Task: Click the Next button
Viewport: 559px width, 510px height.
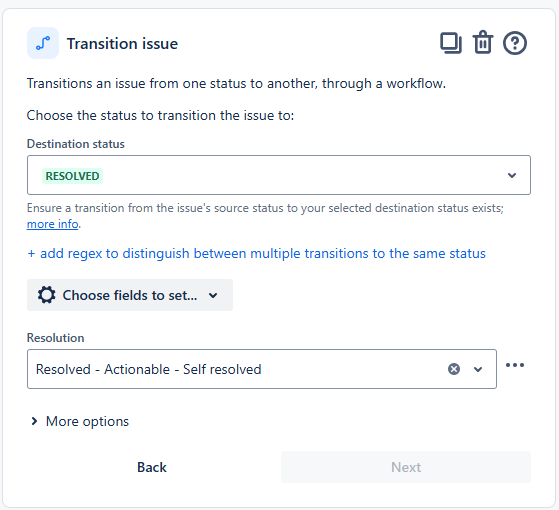Action: (x=406, y=467)
